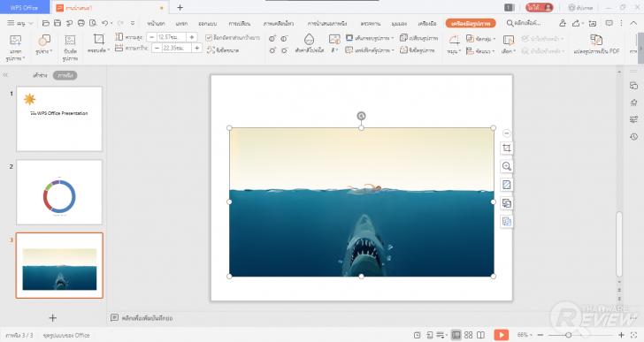
Task: Click floating magnifier zoom icon beside image
Action: pos(507,166)
